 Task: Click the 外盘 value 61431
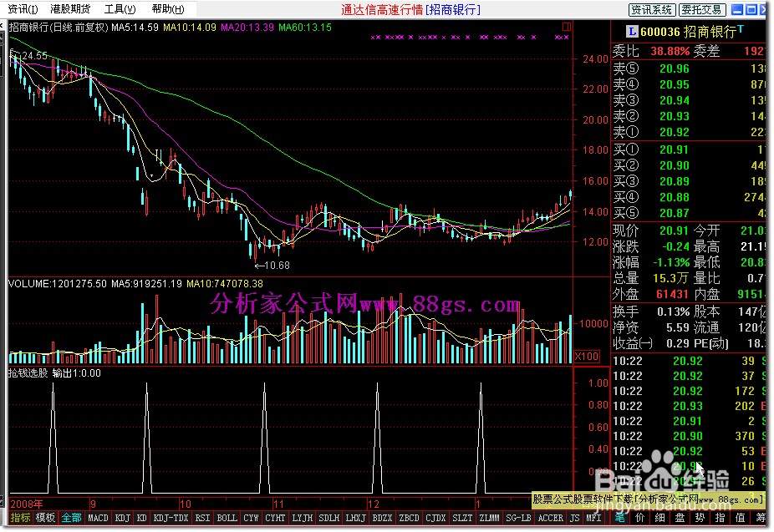pyautogui.click(x=672, y=294)
